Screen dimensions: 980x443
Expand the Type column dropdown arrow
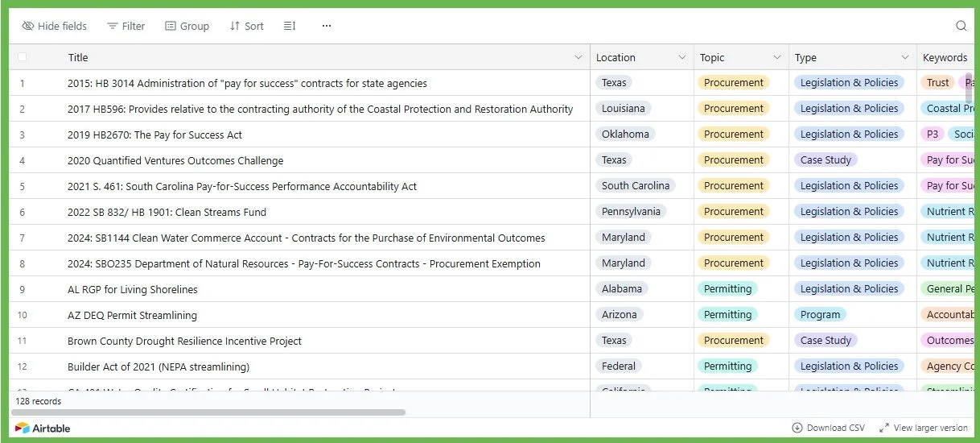pyautogui.click(x=904, y=57)
